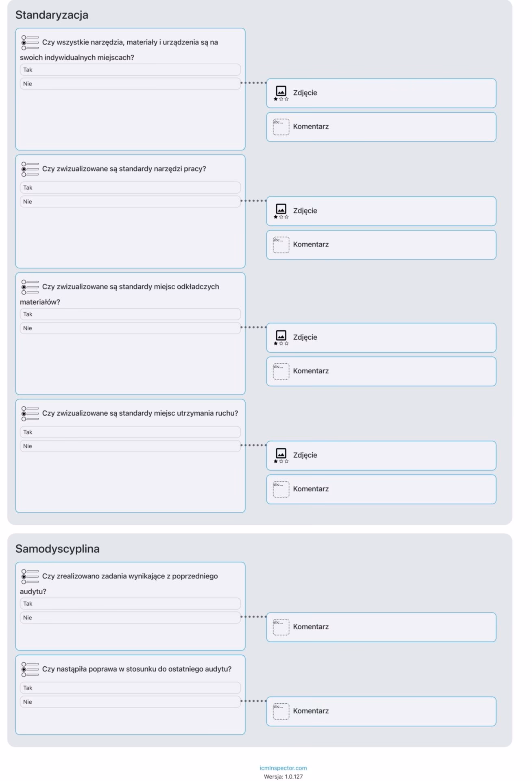Select Nie for maintenance places standards question
Screen dimensions: 532x781
pos(130,446)
